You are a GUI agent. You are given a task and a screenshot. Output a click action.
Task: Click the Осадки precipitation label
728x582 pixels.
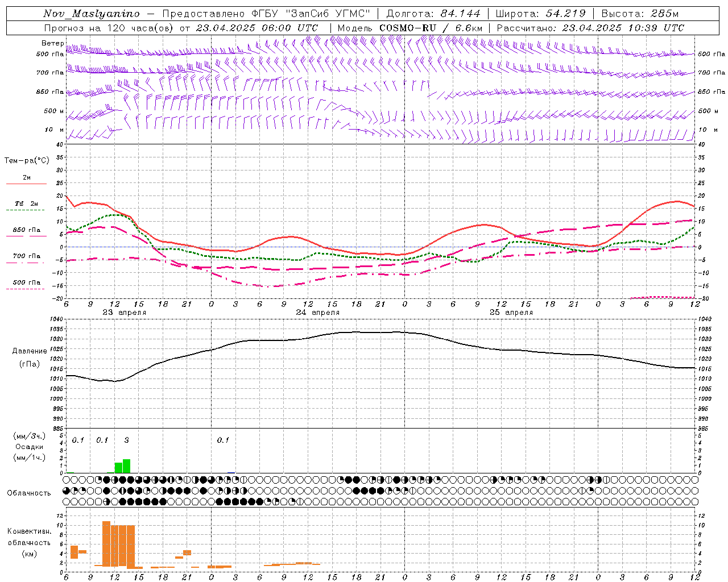pyautogui.click(x=29, y=447)
